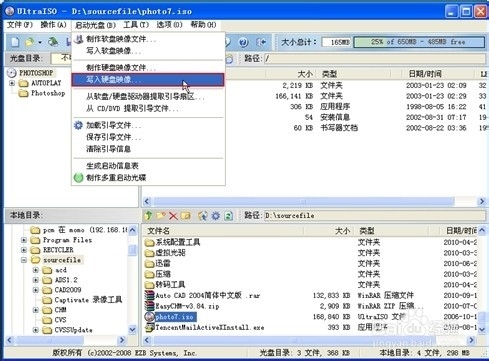Image resolution: width=489 pixels, height=361 pixels.
Task: Click the refresh icon in local toolbar
Action: point(228,216)
